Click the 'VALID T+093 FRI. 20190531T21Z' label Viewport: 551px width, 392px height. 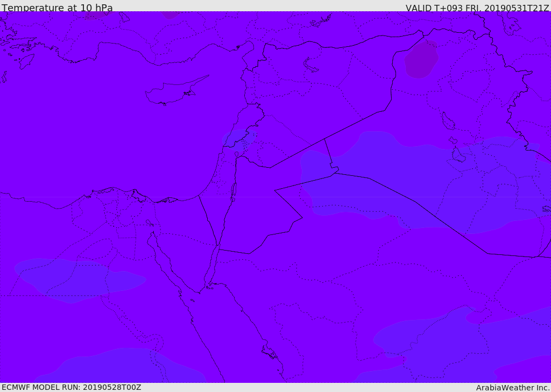[x=477, y=8]
